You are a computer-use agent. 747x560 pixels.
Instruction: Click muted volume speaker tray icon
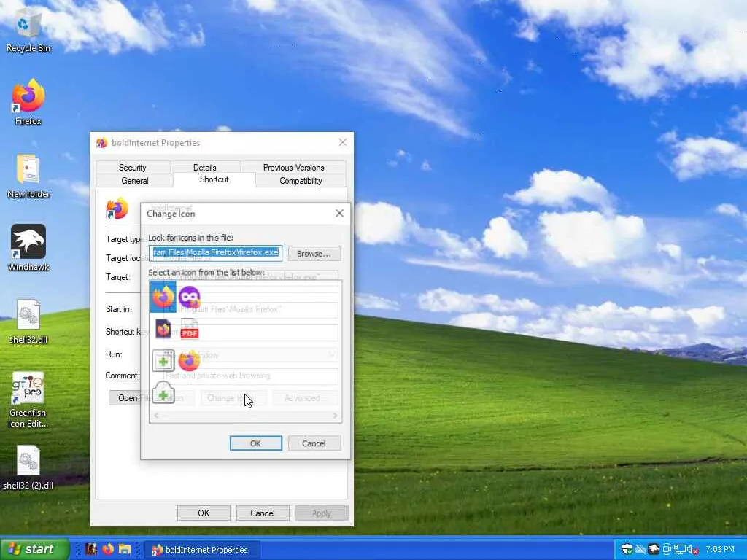[x=693, y=550]
